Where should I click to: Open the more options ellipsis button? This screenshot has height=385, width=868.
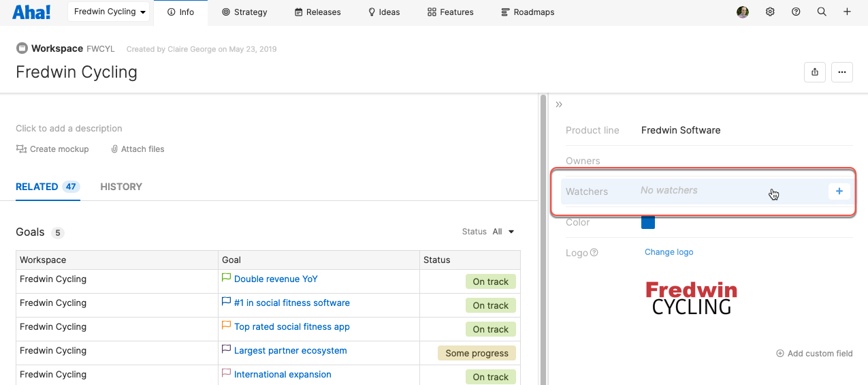coord(842,72)
